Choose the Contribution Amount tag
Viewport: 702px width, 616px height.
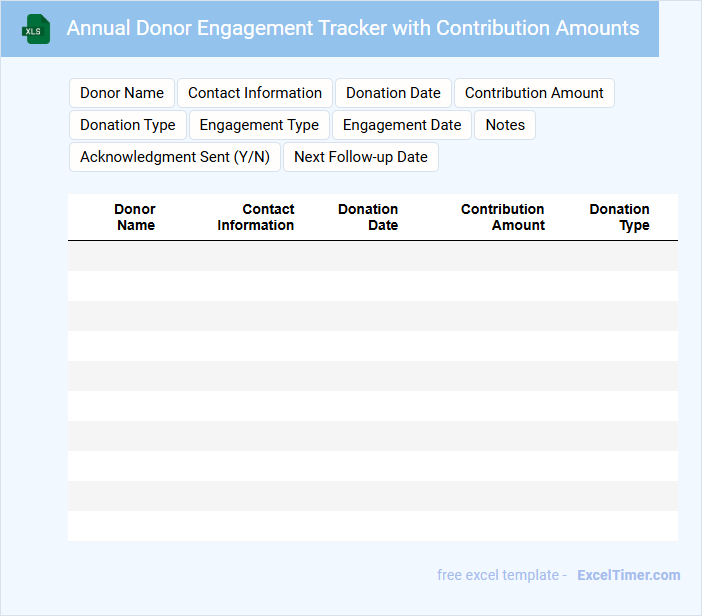point(534,93)
